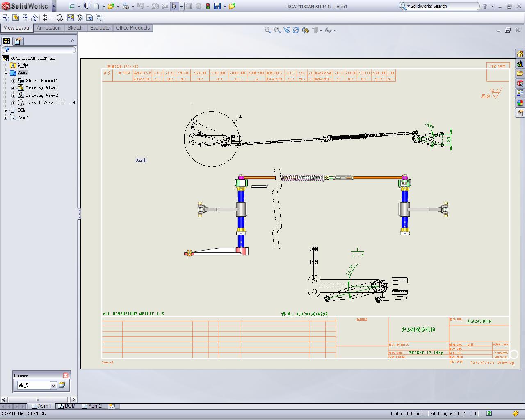Switch to the Annotation tab
This screenshot has height=420, width=525.
(48, 28)
